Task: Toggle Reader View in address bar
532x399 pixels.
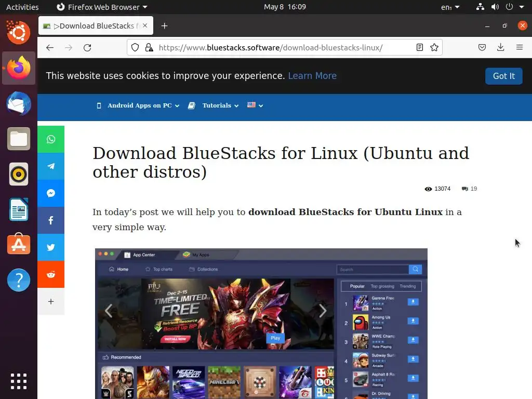Action: pyautogui.click(x=420, y=47)
